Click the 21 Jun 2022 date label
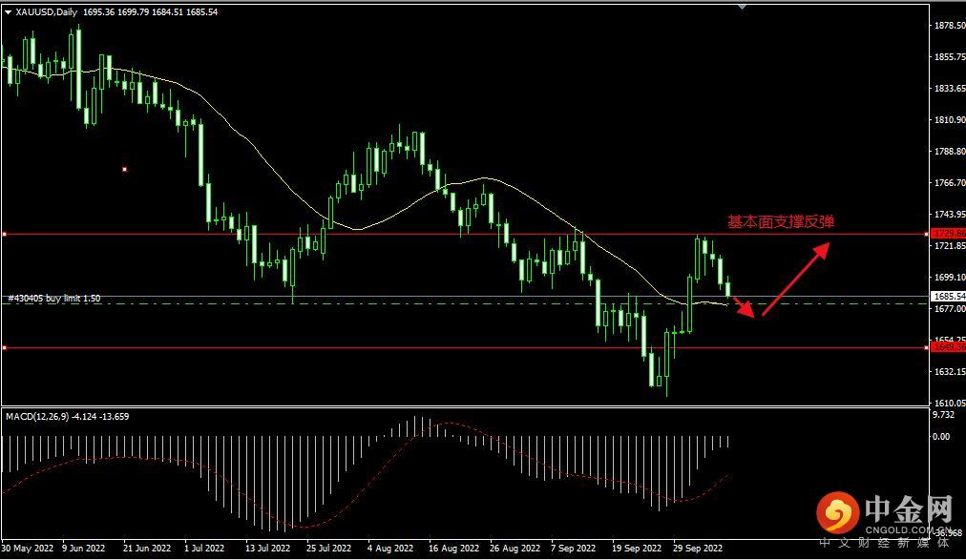 [147, 549]
